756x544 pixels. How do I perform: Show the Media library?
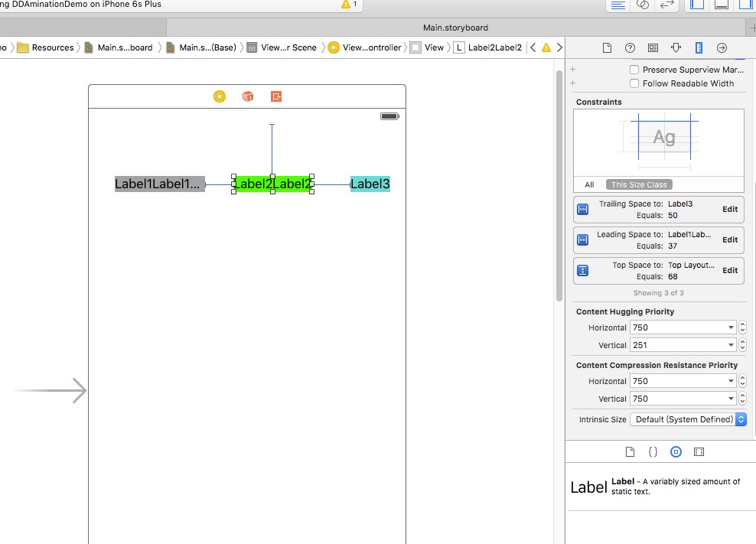coord(699,452)
